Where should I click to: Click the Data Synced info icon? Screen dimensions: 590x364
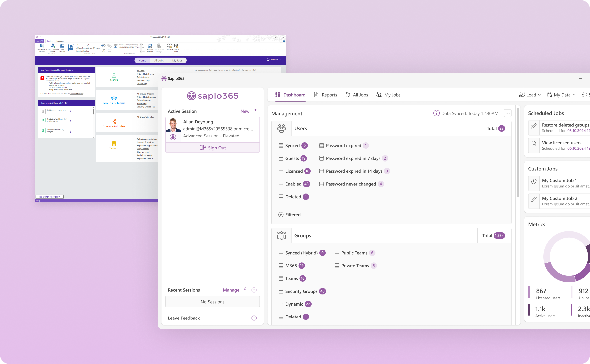436,113
